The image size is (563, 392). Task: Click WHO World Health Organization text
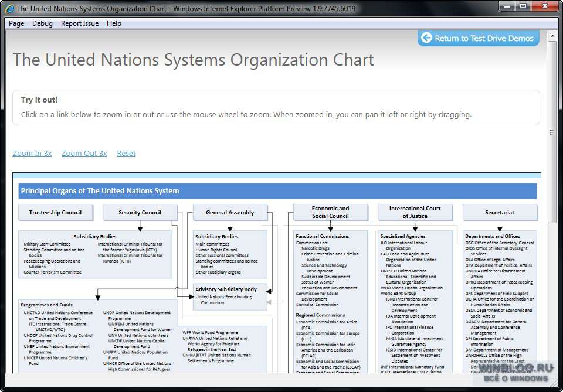(412, 288)
